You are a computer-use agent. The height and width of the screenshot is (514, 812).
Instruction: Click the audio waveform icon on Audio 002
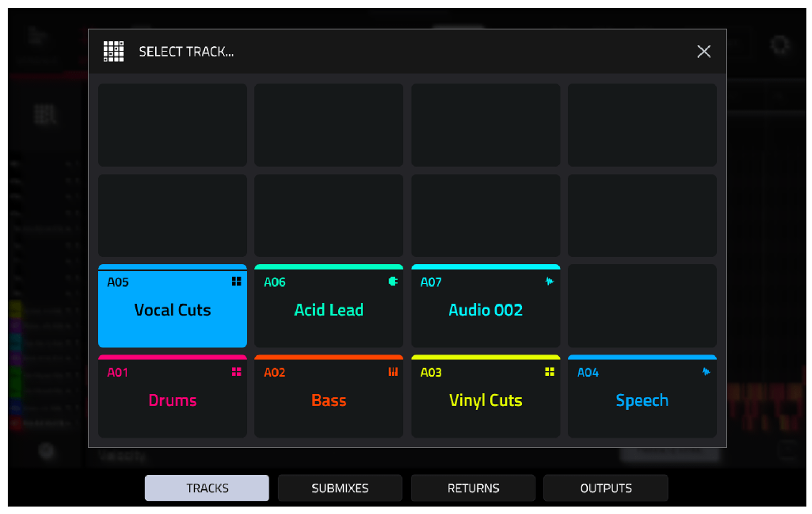(x=549, y=281)
